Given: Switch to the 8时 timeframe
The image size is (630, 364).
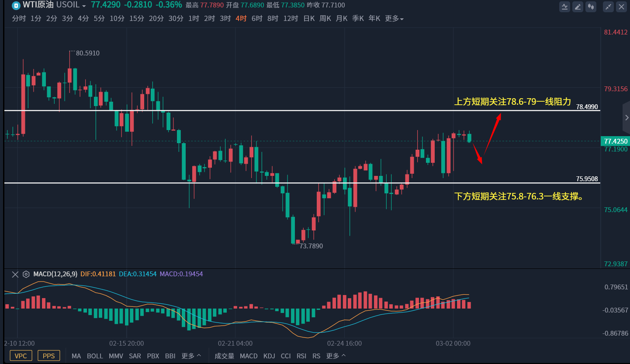Looking at the screenshot, I should pos(273,18).
